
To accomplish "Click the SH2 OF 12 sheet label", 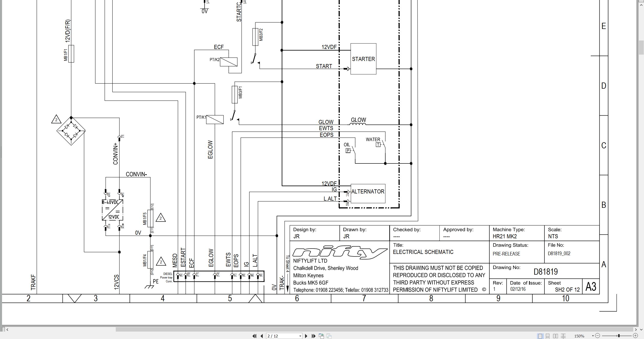I will tap(567, 290).
